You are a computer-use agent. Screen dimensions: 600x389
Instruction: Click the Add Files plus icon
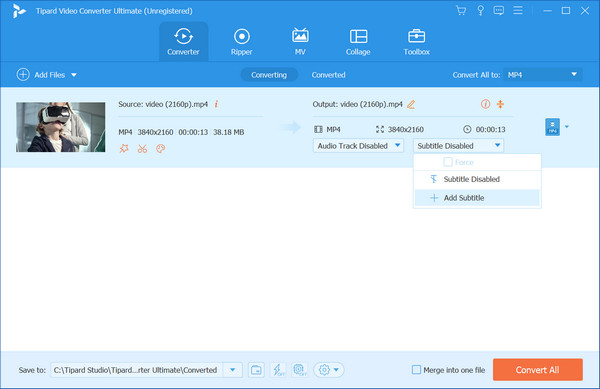[23, 75]
